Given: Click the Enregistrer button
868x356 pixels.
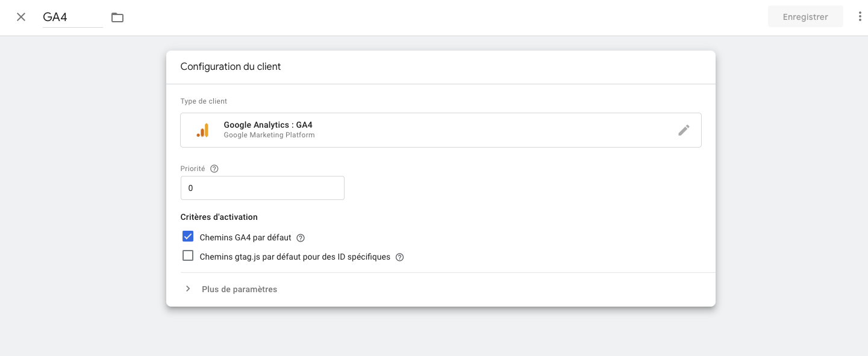Looking at the screenshot, I should (805, 17).
